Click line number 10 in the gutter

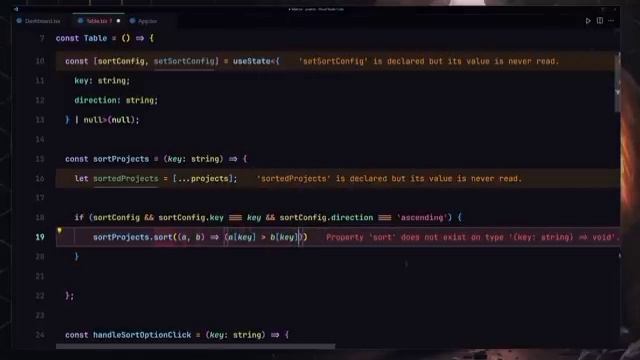40,61
